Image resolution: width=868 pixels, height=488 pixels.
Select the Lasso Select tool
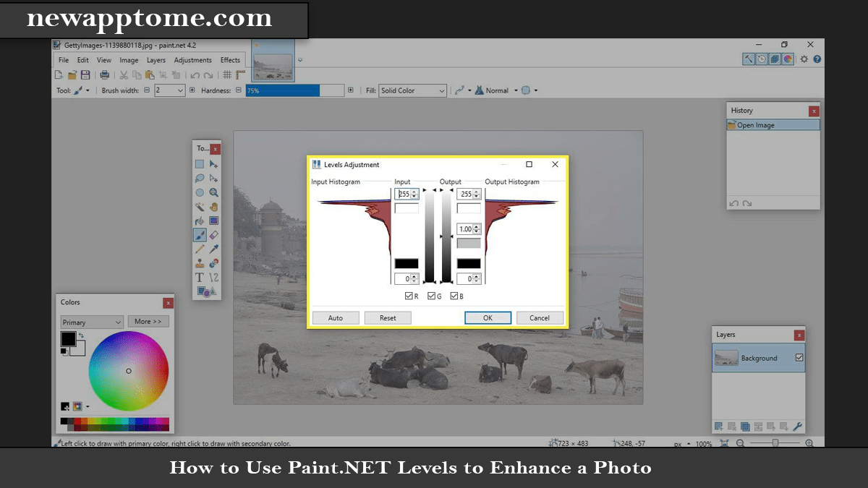200,178
